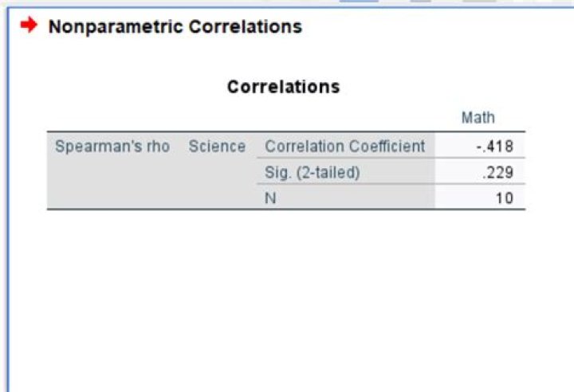Select the Sig. (2-tailed) row label
Viewport: 574px width, 392px height.
[313, 172]
